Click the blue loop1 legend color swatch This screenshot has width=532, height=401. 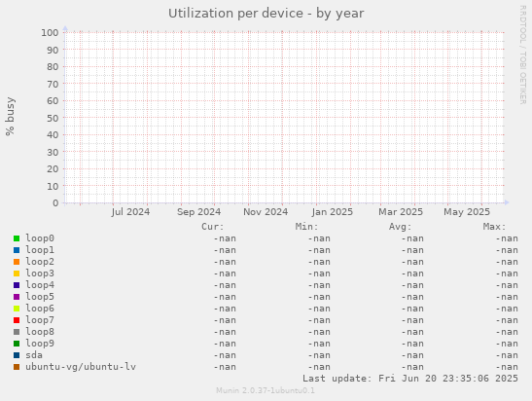[x=17, y=250]
